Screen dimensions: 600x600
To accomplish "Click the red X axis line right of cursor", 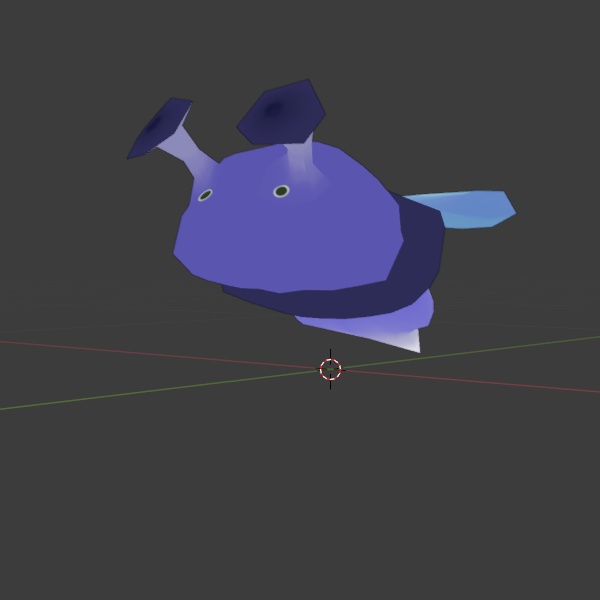I will click(x=480, y=381).
